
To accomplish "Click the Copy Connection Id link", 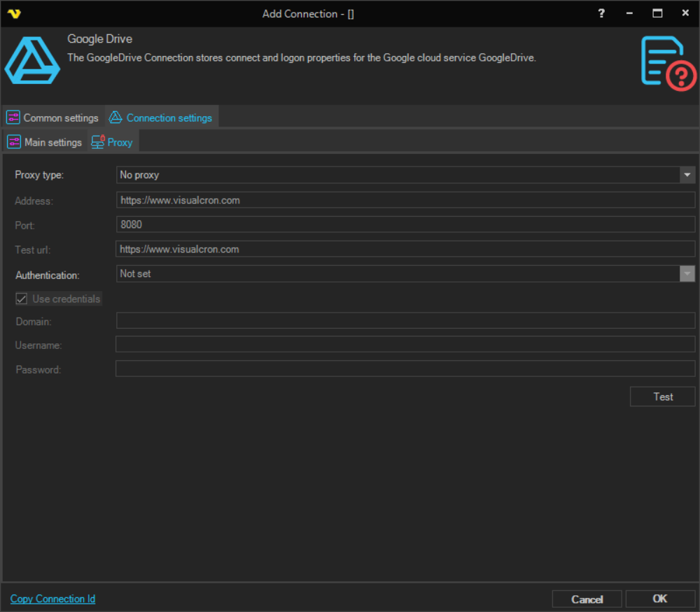I will pos(52,599).
